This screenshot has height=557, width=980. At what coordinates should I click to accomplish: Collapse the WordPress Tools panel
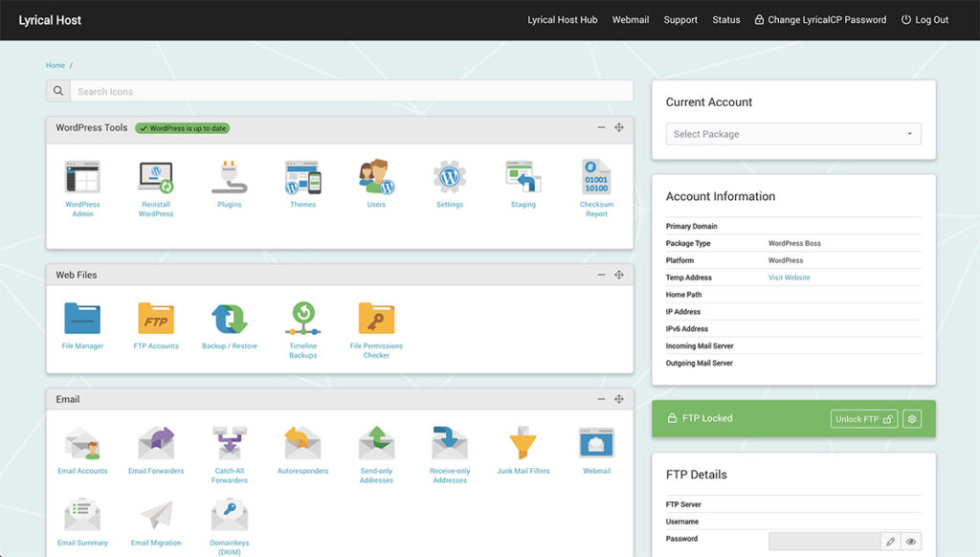[601, 127]
